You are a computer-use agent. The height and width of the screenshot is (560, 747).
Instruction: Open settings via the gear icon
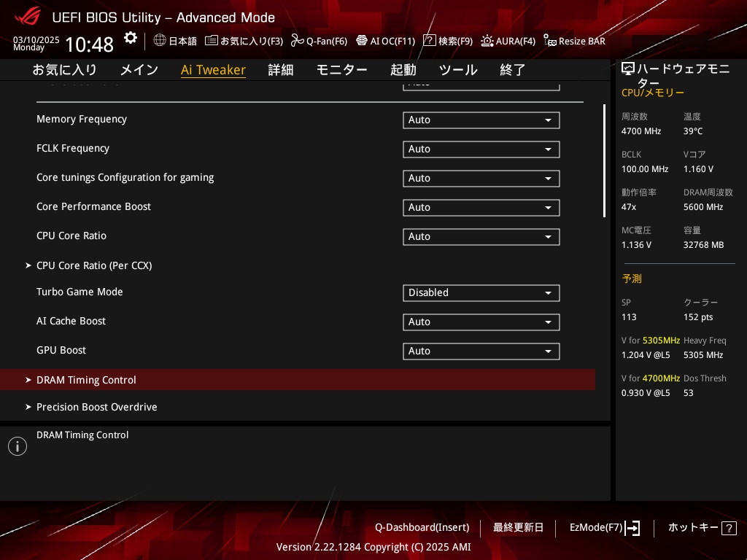tap(131, 38)
